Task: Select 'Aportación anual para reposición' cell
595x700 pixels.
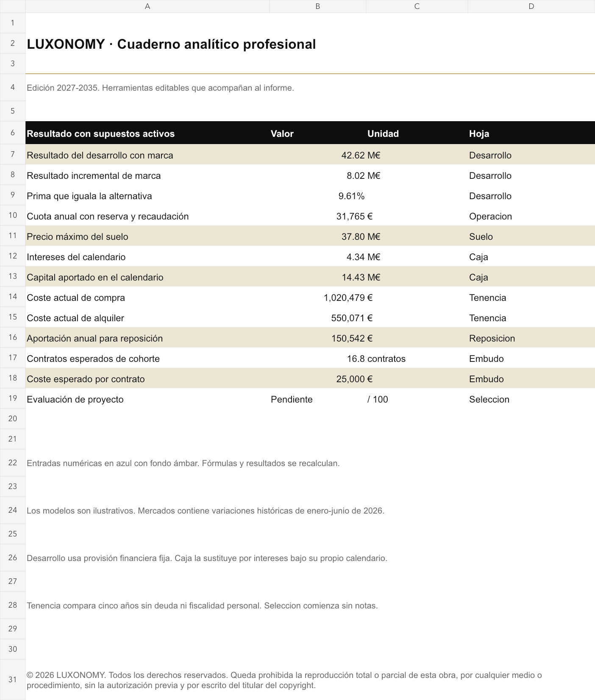Action: tap(147, 338)
